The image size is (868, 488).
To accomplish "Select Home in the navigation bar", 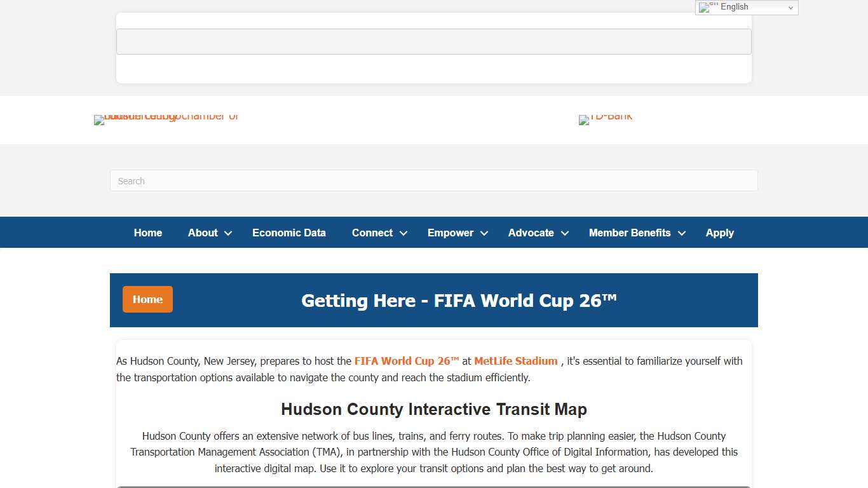I will click(147, 233).
